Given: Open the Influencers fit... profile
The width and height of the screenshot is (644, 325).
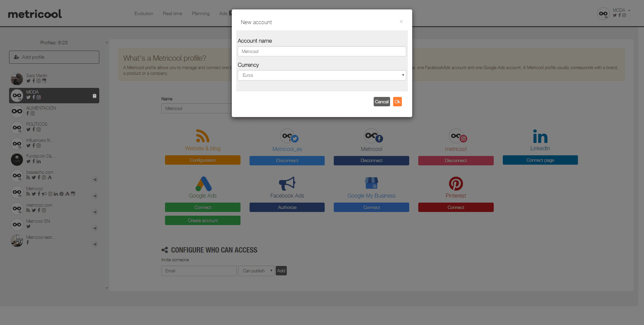Looking at the screenshot, I should [40, 140].
